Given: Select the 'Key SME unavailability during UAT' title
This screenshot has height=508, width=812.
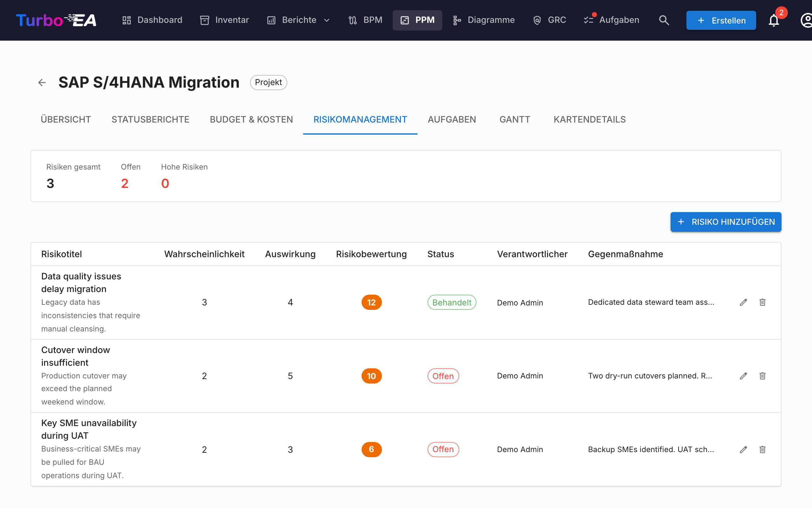Looking at the screenshot, I should (x=89, y=429).
